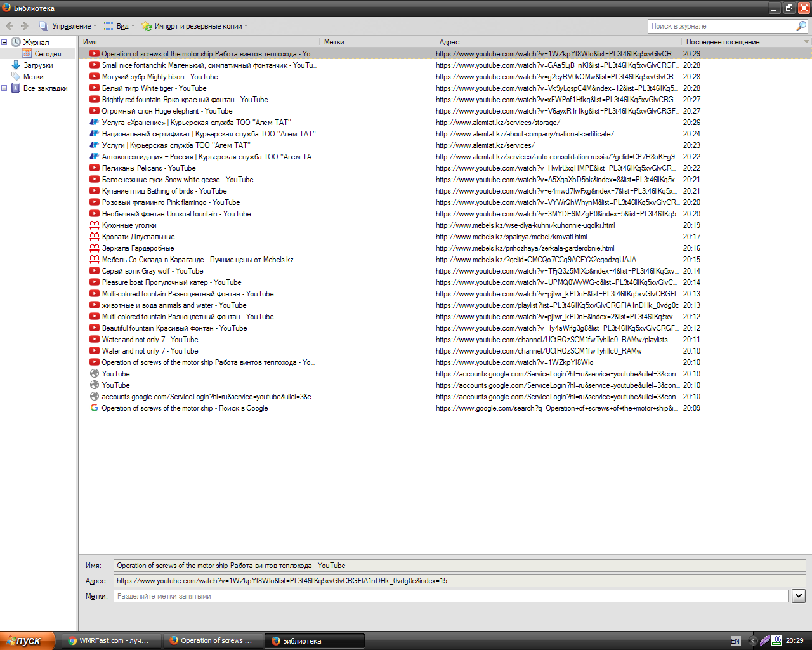This screenshot has width=812, height=650.
Task: Open the пуск Start button
Action: pyautogui.click(x=28, y=640)
